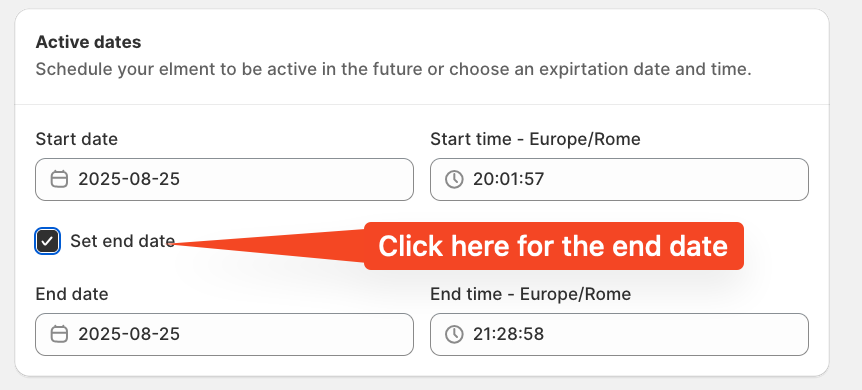The height and width of the screenshot is (390, 862).
Task: Select the Start time value 20:01:57
Action: [508, 179]
